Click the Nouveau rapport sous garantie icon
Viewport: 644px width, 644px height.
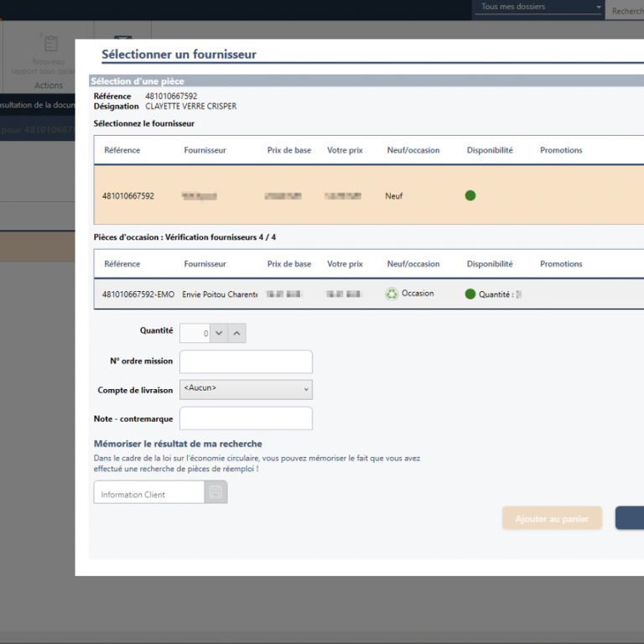[x=50, y=44]
